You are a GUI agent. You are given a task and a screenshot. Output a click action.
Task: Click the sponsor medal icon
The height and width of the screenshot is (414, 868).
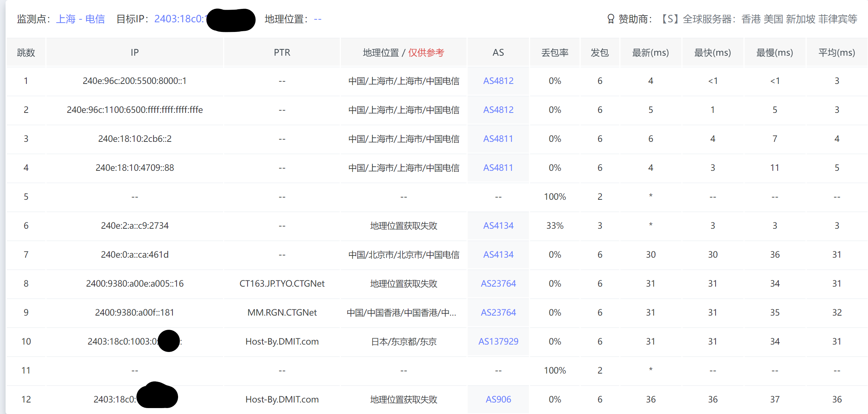pyautogui.click(x=610, y=19)
